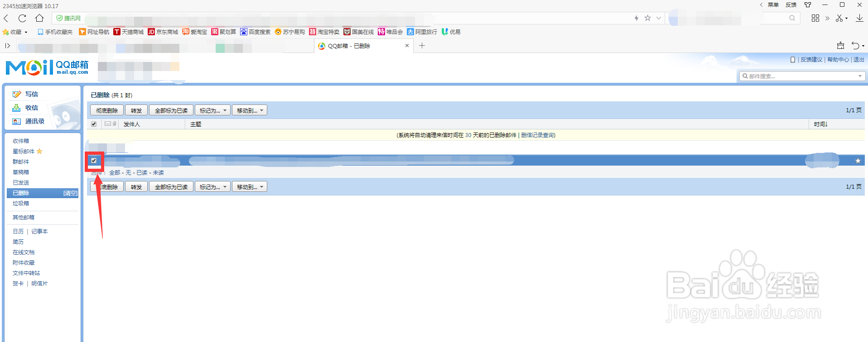Image resolution: width=868 pixels, height=342 pixels.
Task: Show more toolbar extensions with the double chevron
Action: pyautogui.click(x=827, y=18)
